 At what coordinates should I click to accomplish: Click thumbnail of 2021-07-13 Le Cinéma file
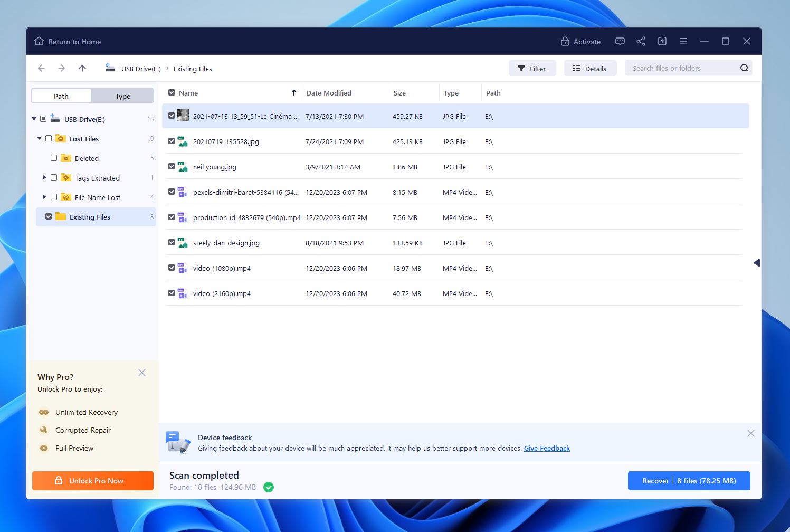183,116
